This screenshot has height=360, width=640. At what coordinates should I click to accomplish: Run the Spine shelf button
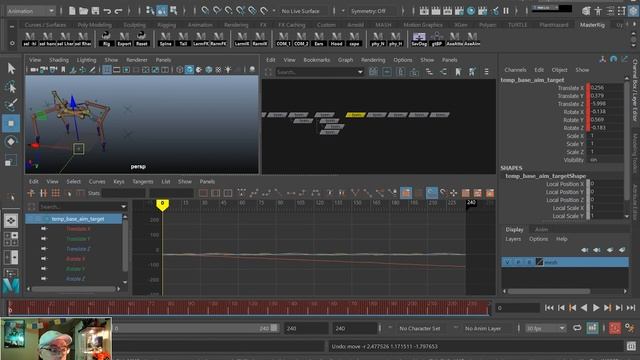[165, 38]
